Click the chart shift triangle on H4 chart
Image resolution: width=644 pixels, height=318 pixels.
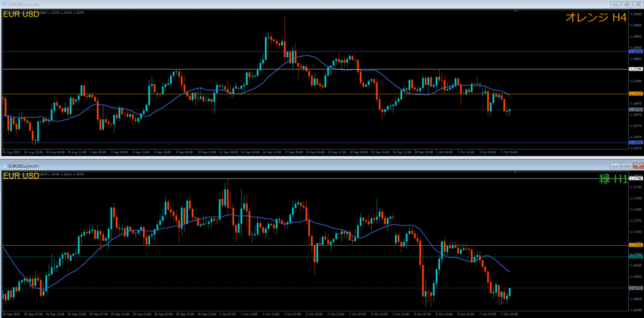click(x=516, y=11)
